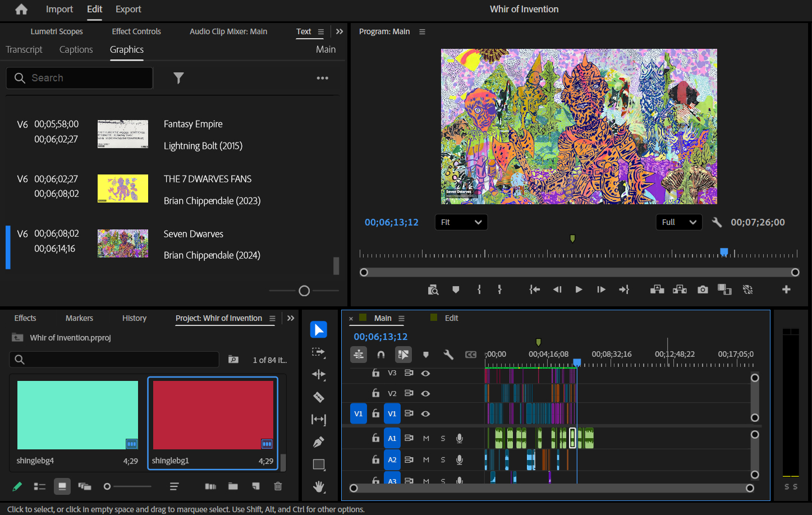Click the project thumbnail size slider
Viewport: 812px width, 515px height.
pos(108,486)
